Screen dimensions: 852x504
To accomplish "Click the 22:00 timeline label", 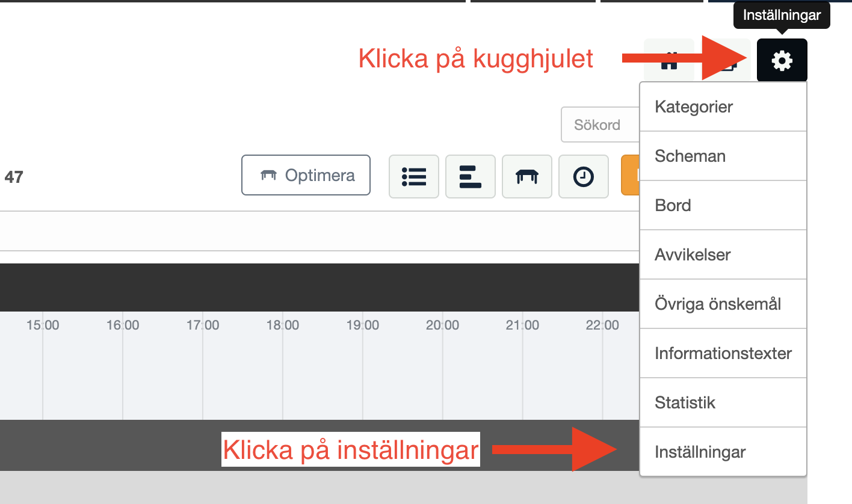I will tap(602, 325).
